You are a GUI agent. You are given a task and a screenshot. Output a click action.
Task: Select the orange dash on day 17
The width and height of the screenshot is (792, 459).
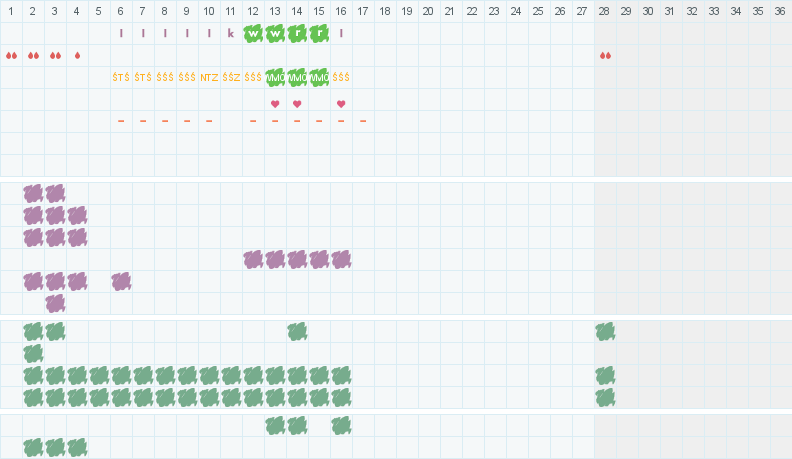tap(363, 121)
